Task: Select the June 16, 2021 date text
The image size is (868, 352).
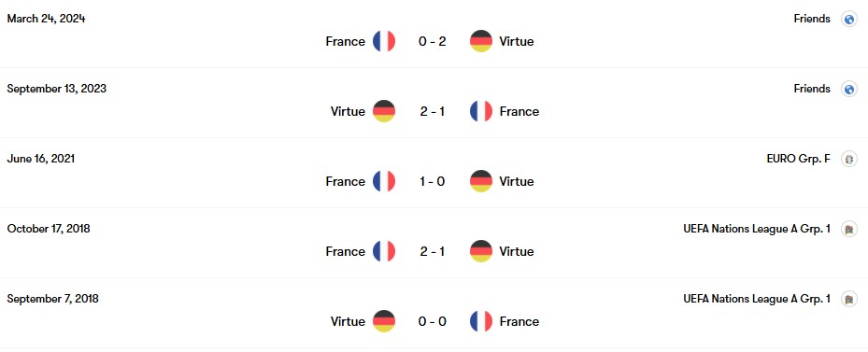Action: click(41, 159)
